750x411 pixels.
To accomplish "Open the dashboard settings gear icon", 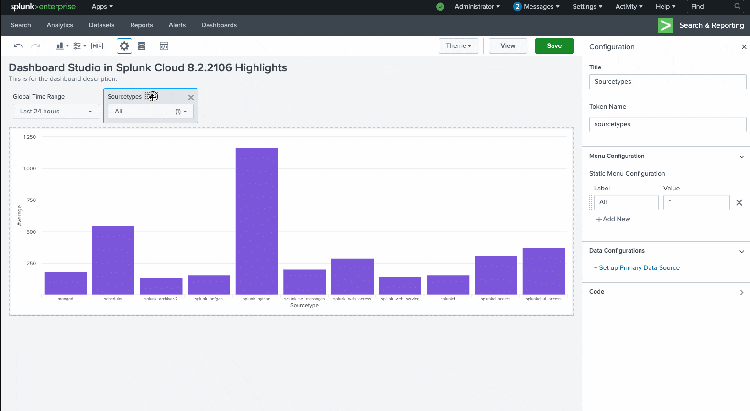I will coord(124,46).
